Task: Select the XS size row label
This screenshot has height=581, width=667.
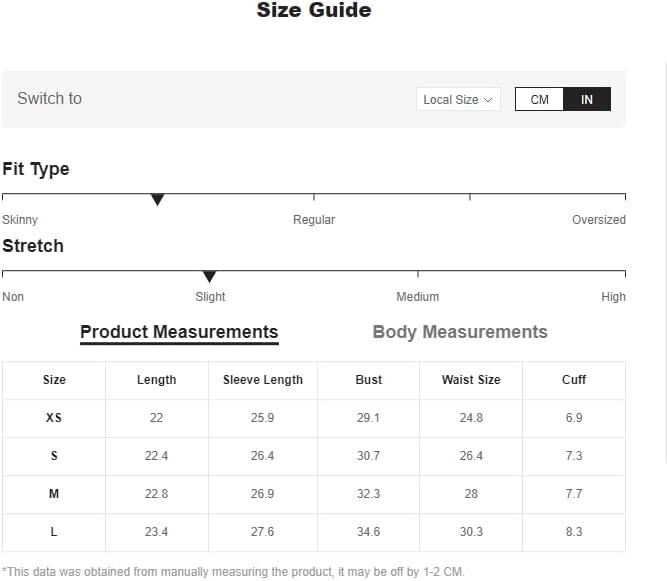Action: click(54, 418)
